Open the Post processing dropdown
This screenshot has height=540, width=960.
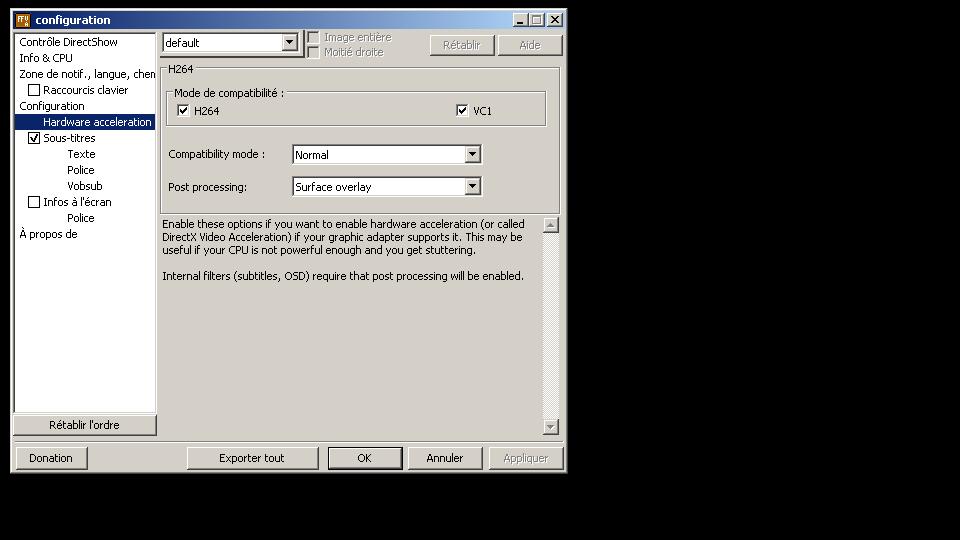coord(472,187)
